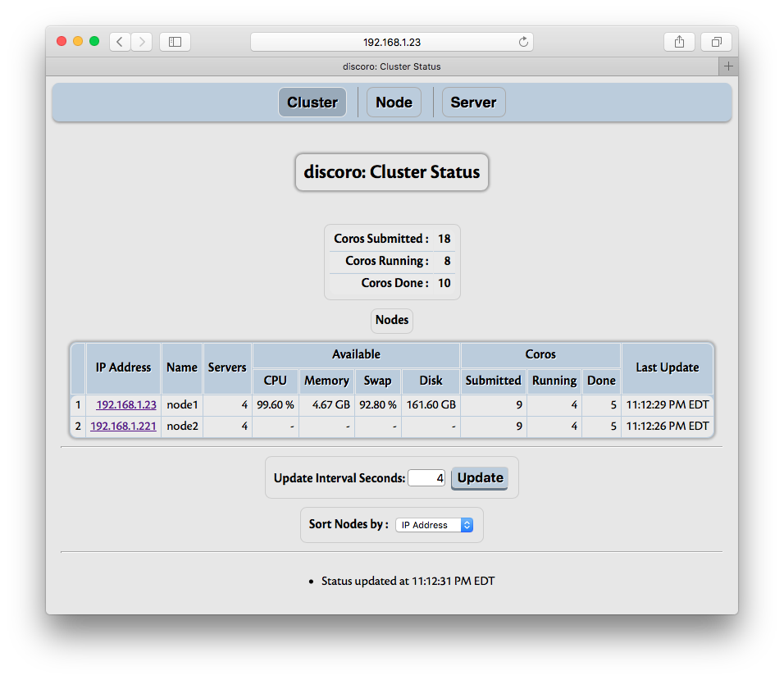
Task: Click the Update button
Action: click(x=480, y=478)
